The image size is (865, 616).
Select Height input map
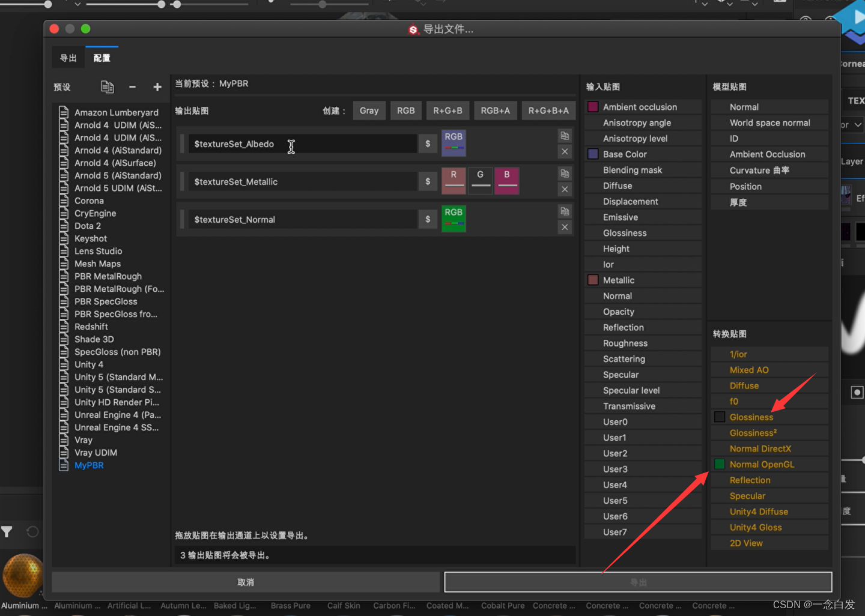coord(643,249)
